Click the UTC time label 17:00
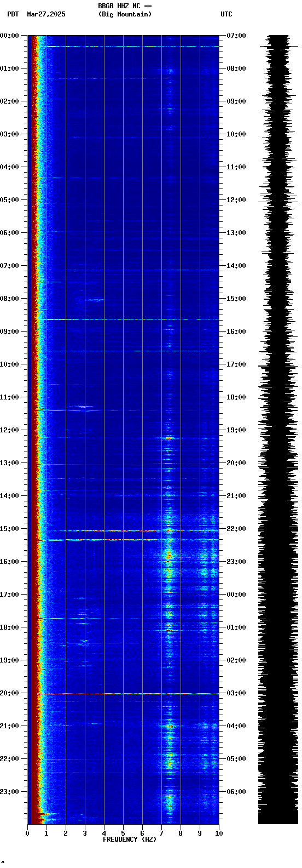The width and height of the screenshot is (302, 868). pos(236,364)
